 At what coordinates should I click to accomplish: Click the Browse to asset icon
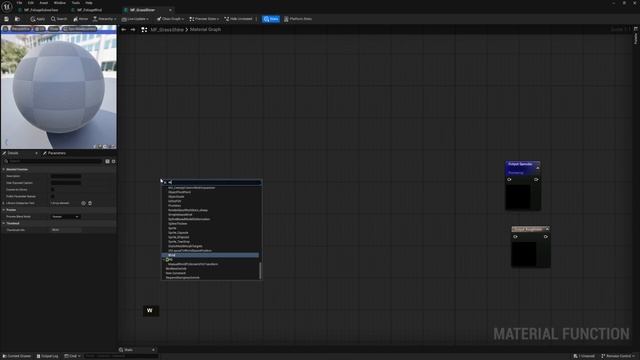(x=17, y=19)
